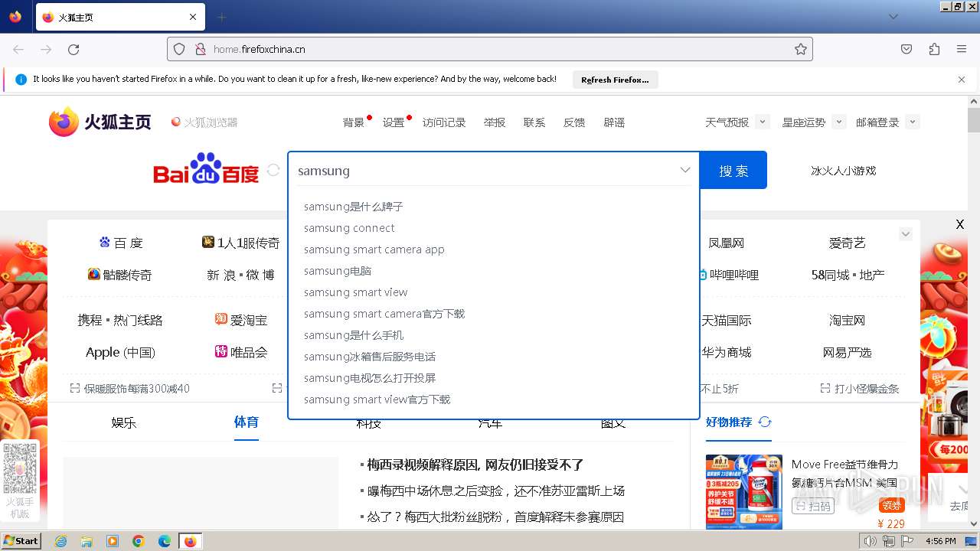Launch Google Chrome from taskbar
This screenshot has height=551, width=980.
[x=139, y=541]
